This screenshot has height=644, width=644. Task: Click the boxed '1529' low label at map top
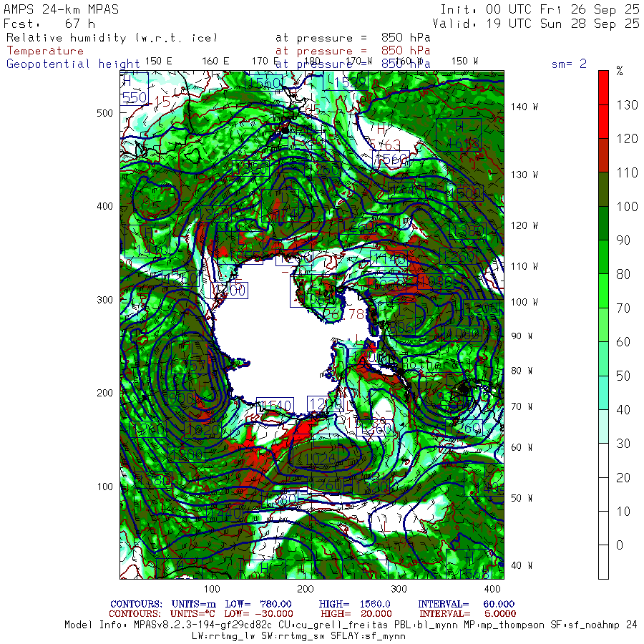point(346,82)
